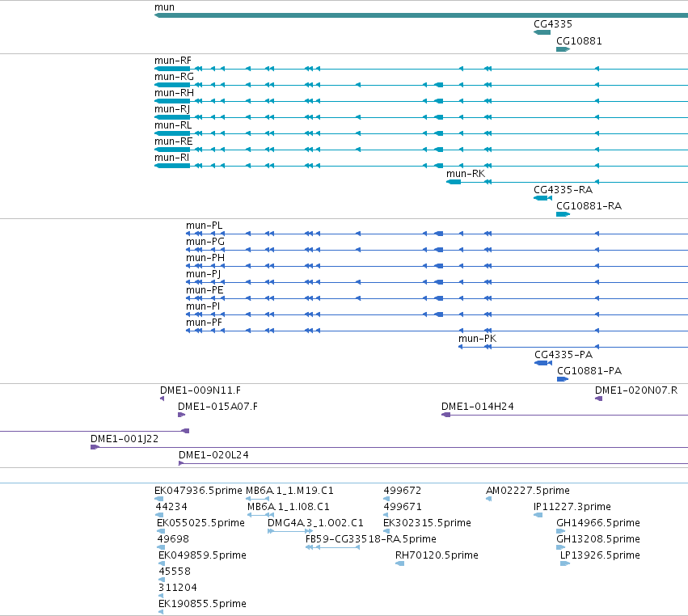The image size is (688, 616).
Task: Select the MB6A.1_1.M19.C1 label
Action: coord(289,490)
